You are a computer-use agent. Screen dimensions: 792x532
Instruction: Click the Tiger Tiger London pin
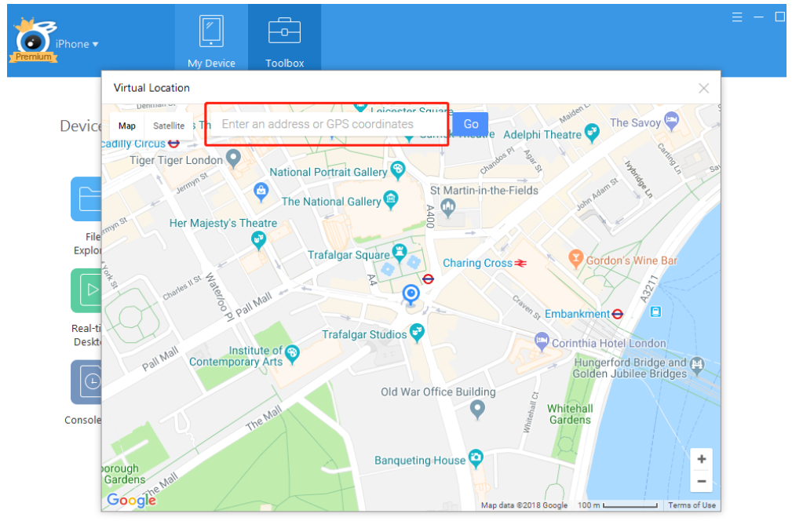pos(233,159)
